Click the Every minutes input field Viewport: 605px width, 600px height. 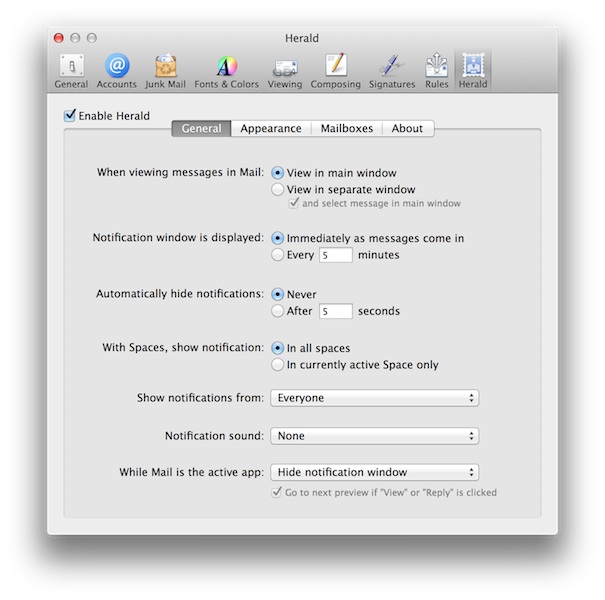[x=335, y=255]
